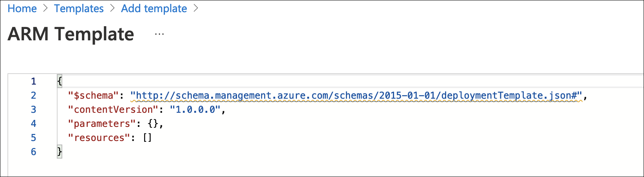The height and width of the screenshot is (177, 644).
Task: Click the chevron after Add template
Action: 196,9
